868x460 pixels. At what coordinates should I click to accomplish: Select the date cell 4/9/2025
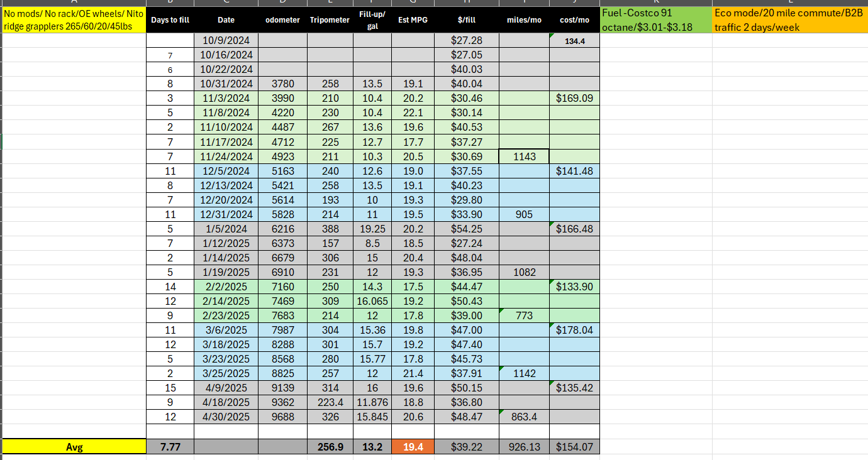tap(226, 388)
